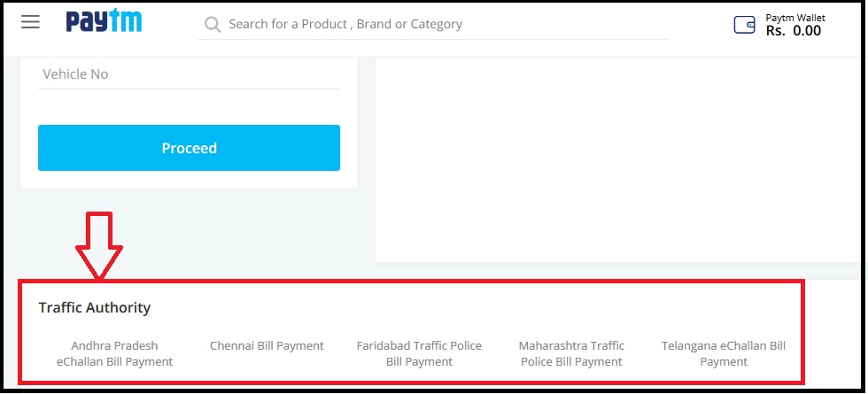This screenshot has height=394, width=868.
Task: Open the hamburger navigation menu
Action: pyautogui.click(x=31, y=22)
